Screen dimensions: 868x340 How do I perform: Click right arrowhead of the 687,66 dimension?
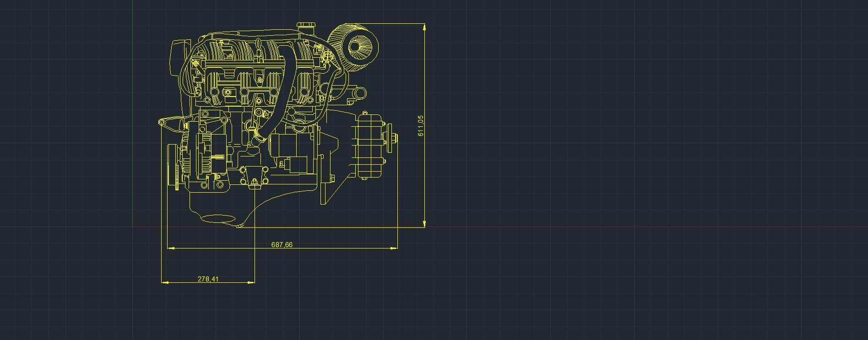coord(394,248)
